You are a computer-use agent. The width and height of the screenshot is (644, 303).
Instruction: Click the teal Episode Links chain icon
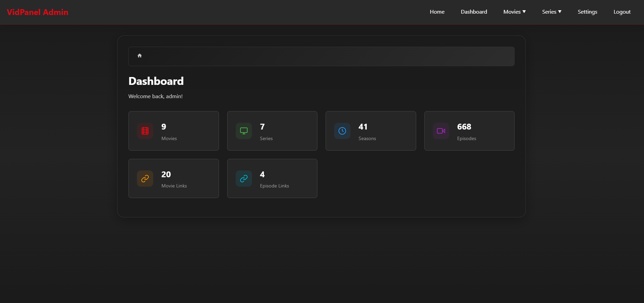[x=244, y=179]
